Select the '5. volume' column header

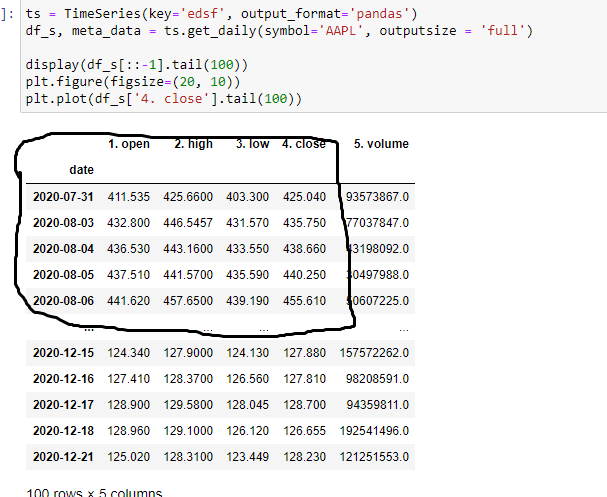tap(381, 144)
